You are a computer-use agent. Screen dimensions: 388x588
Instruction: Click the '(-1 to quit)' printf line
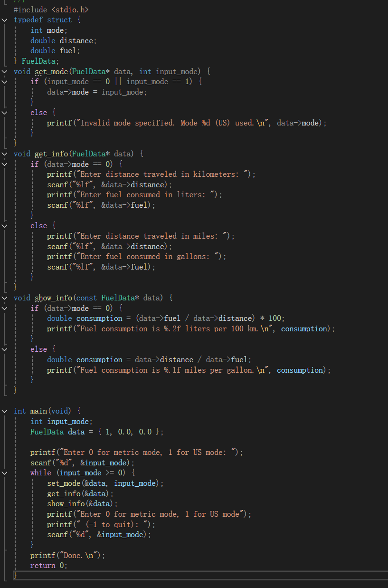pos(101,524)
